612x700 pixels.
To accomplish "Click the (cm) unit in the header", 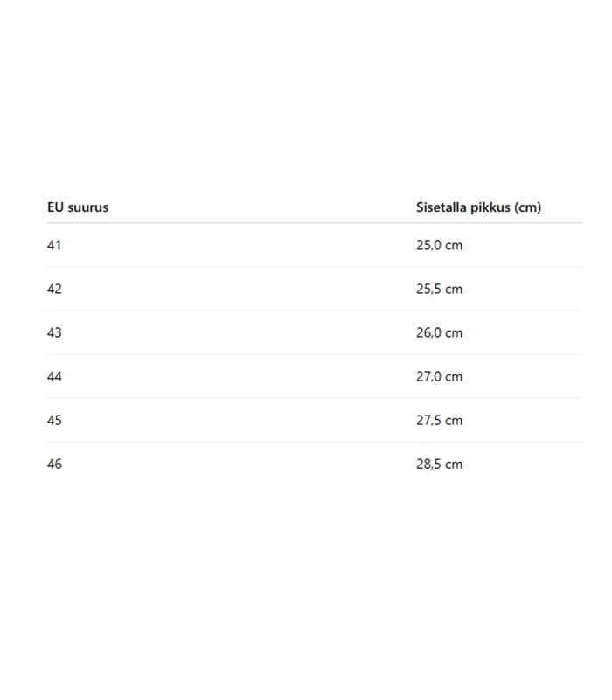I will click(528, 207).
